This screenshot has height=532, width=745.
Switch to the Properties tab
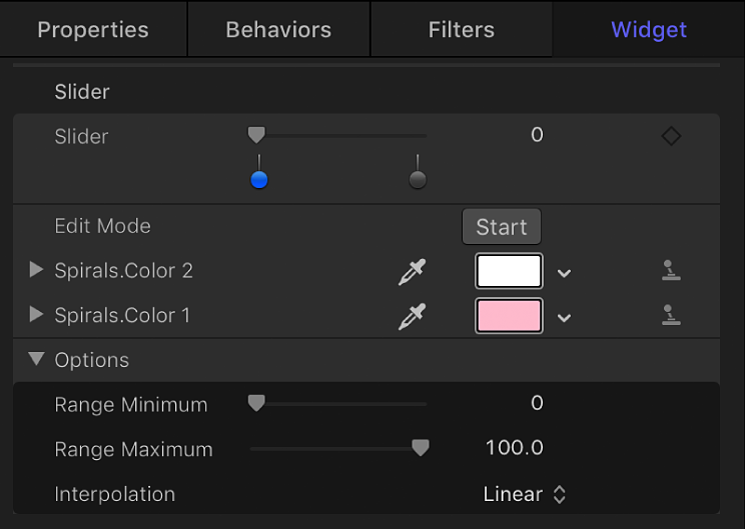(93, 29)
